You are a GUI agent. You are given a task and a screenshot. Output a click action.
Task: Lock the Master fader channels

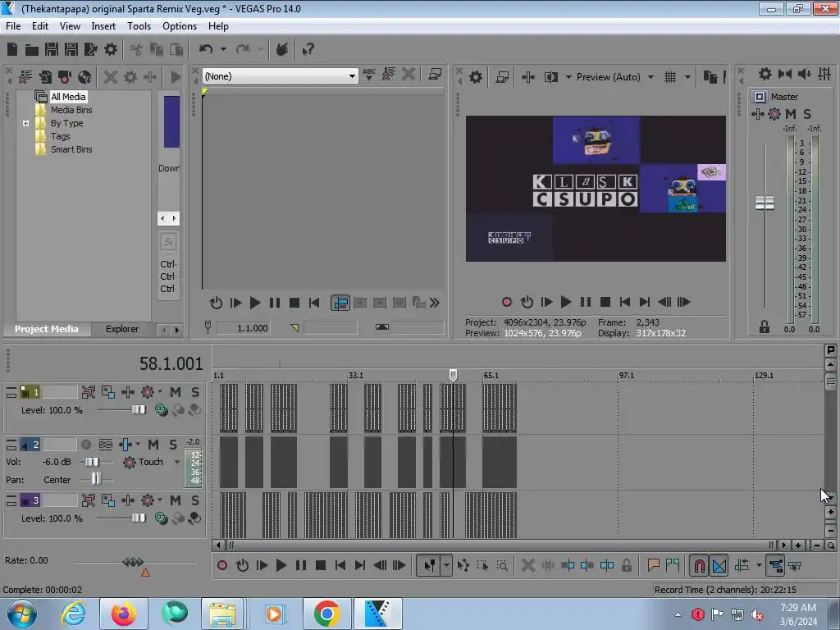click(765, 326)
